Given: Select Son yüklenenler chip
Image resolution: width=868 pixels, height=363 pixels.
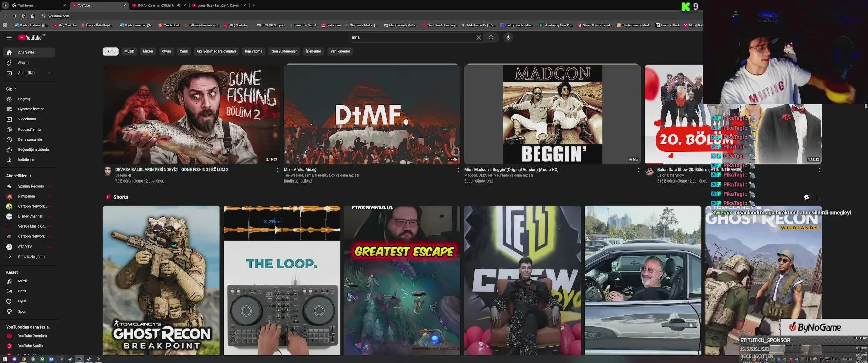Looking at the screenshot, I should (284, 51).
